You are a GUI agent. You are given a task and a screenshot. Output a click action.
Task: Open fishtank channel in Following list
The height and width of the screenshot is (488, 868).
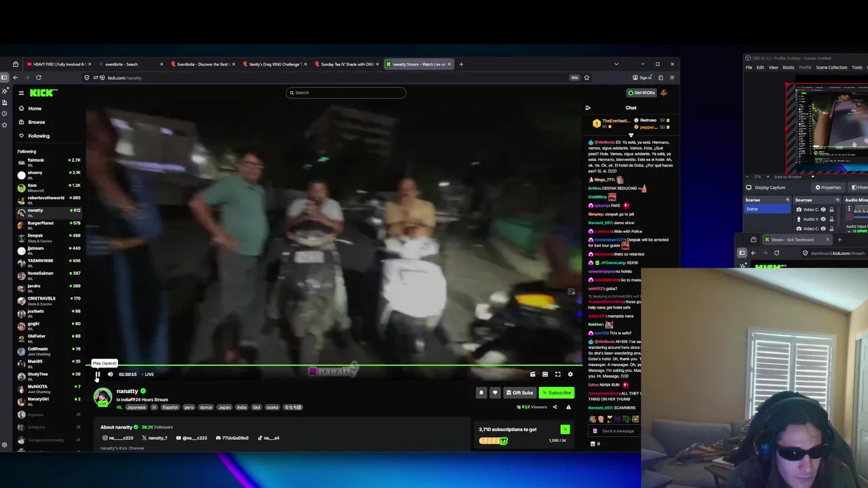(x=49, y=161)
